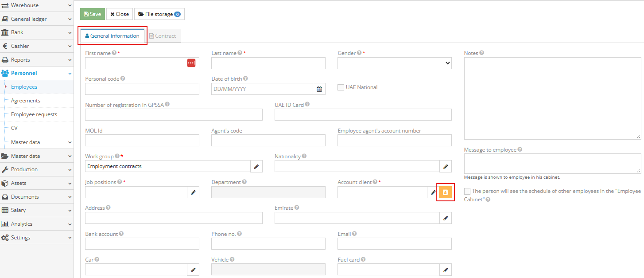Expand the General ledger sidebar section

point(37,19)
